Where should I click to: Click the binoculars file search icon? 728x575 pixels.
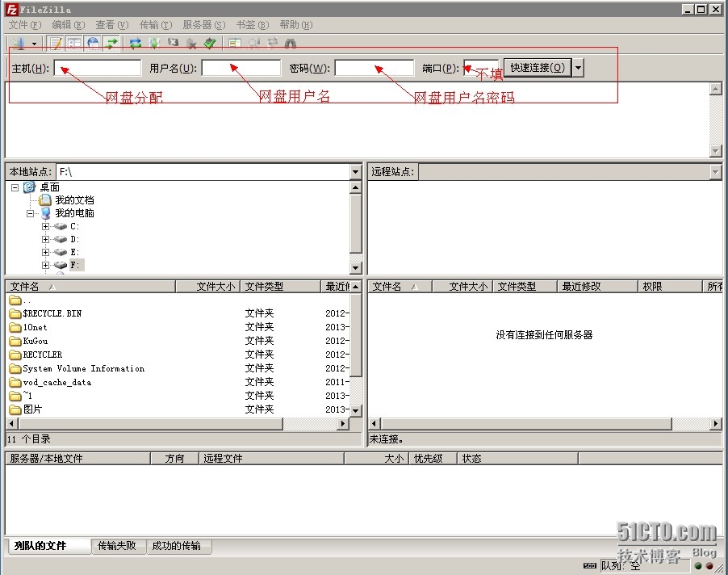click(291, 44)
